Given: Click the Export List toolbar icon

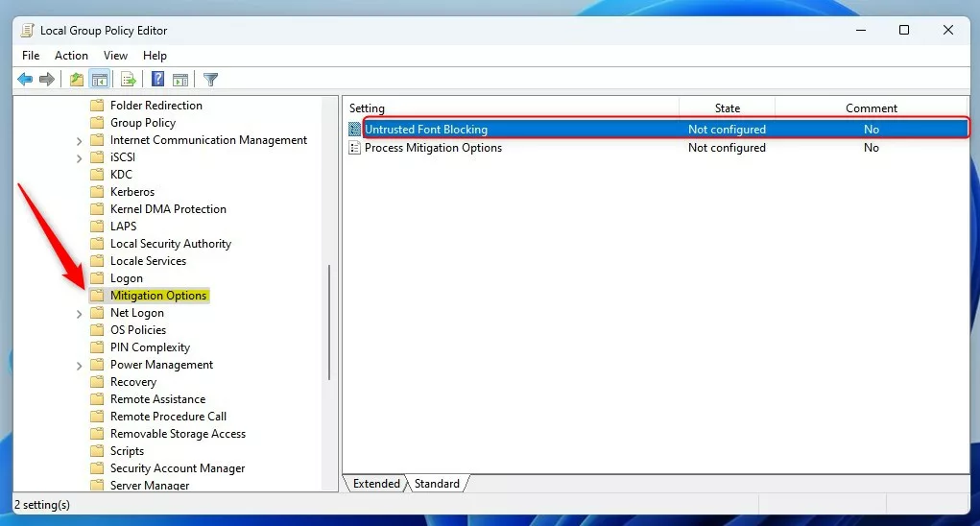Looking at the screenshot, I should pos(129,80).
